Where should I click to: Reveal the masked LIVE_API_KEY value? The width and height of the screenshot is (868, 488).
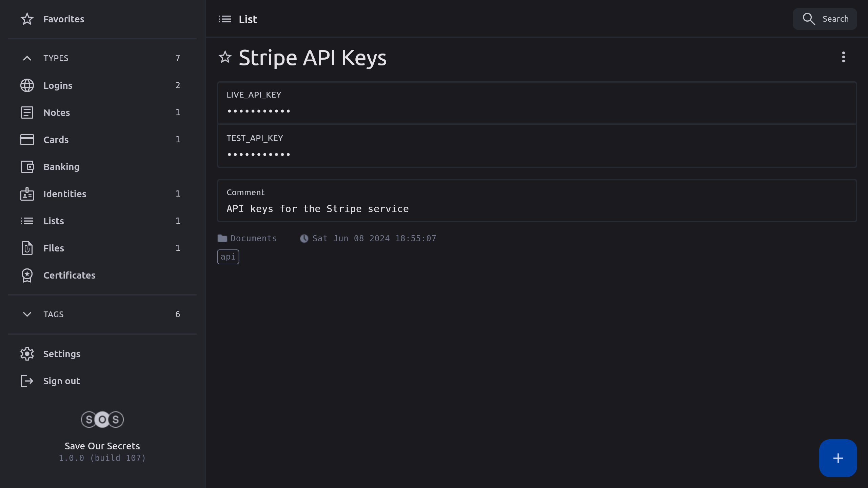[x=258, y=111]
